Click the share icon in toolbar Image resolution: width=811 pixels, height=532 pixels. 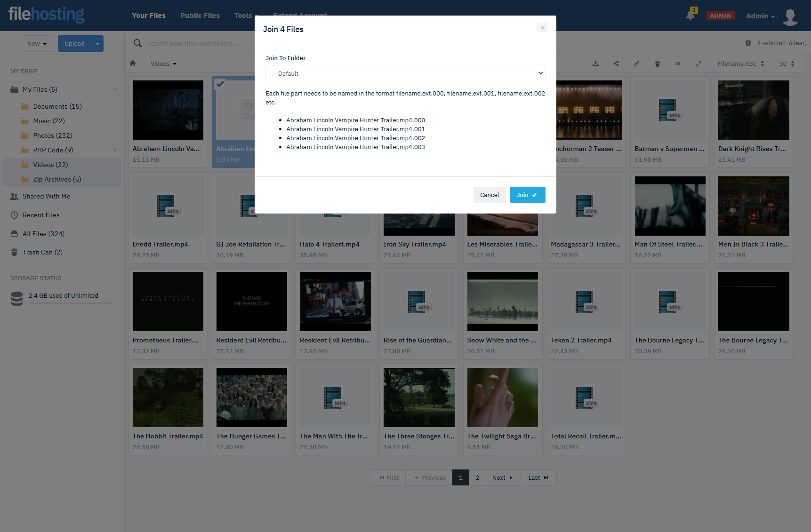click(616, 64)
